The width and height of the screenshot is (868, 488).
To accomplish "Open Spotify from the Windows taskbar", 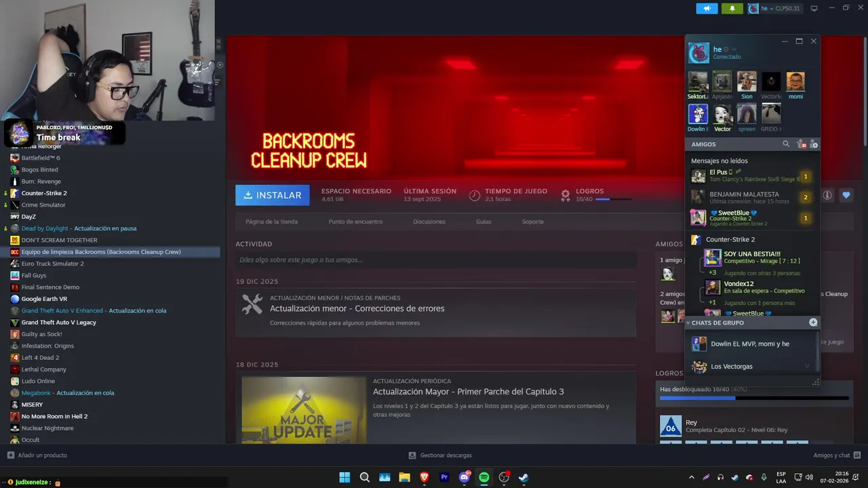I will 484,477.
